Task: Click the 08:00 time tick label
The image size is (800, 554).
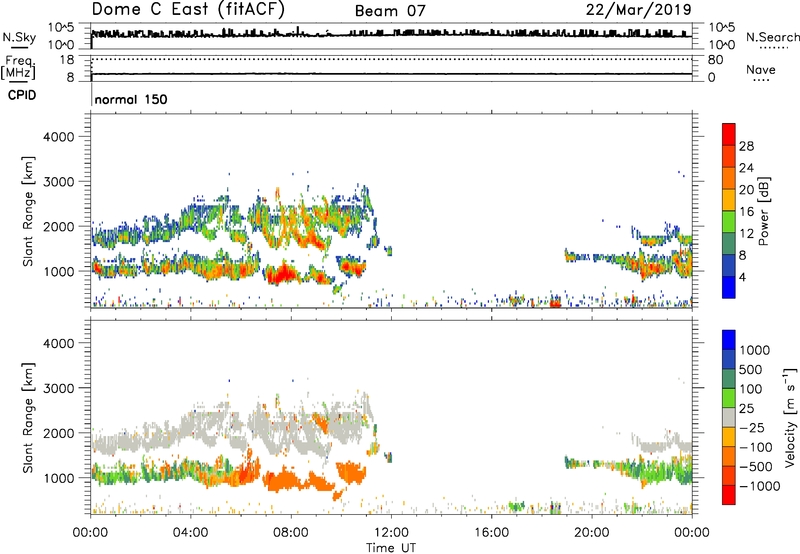Action: [290, 533]
